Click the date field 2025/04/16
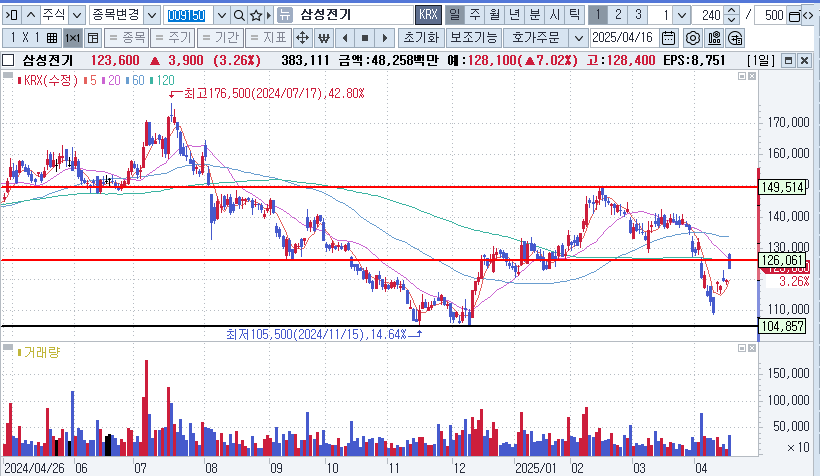The image size is (820, 476). (x=623, y=38)
